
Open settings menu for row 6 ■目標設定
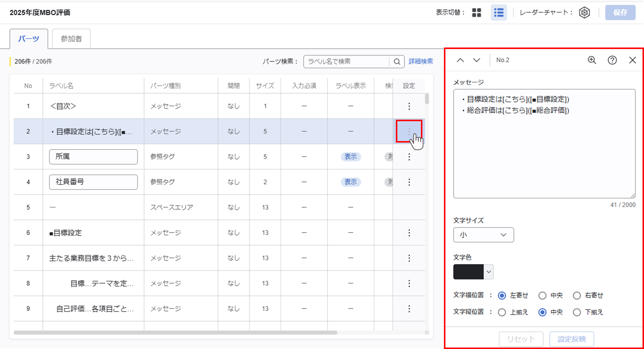click(409, 233)
